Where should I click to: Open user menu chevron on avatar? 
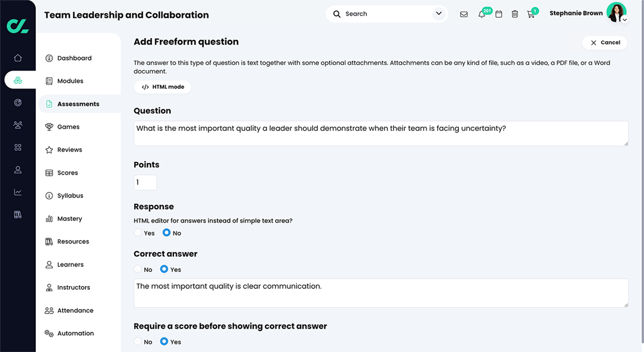tap(624, 20)
